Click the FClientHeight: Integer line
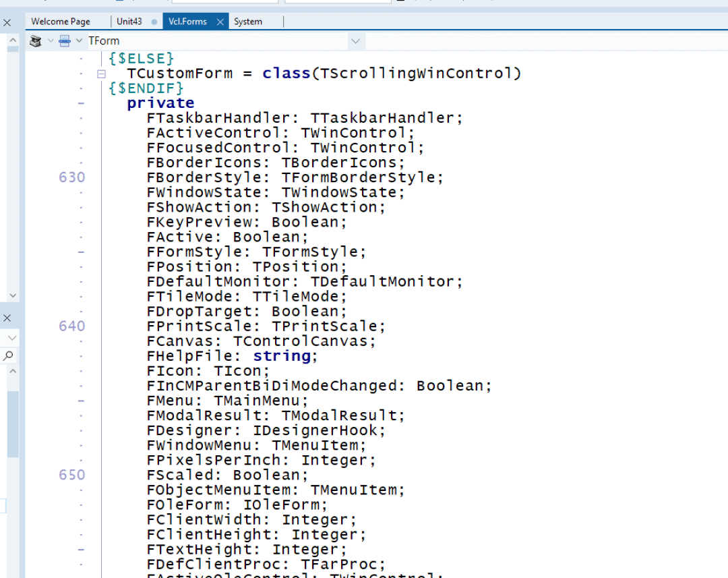The height and width of the screenshot is (578, 728). coord(256,534)
